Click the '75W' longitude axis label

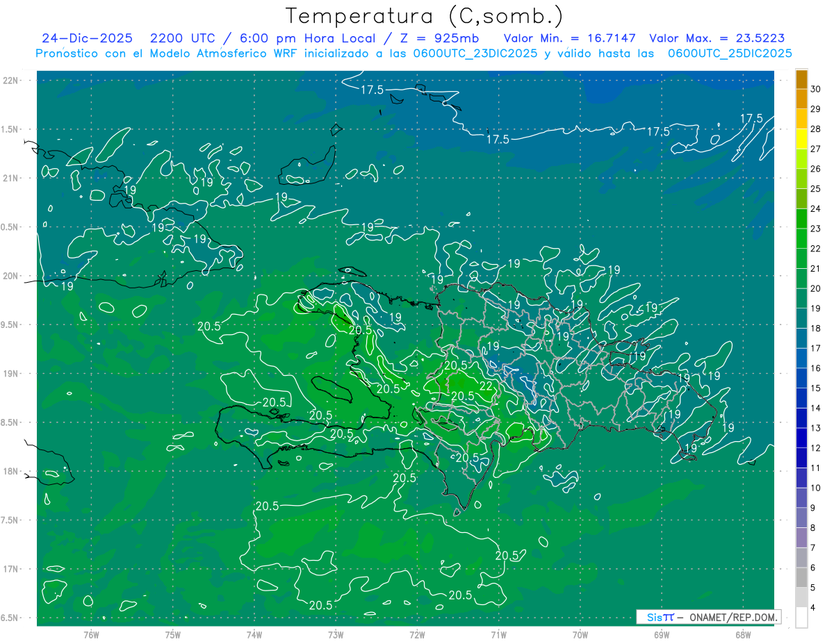173,634
